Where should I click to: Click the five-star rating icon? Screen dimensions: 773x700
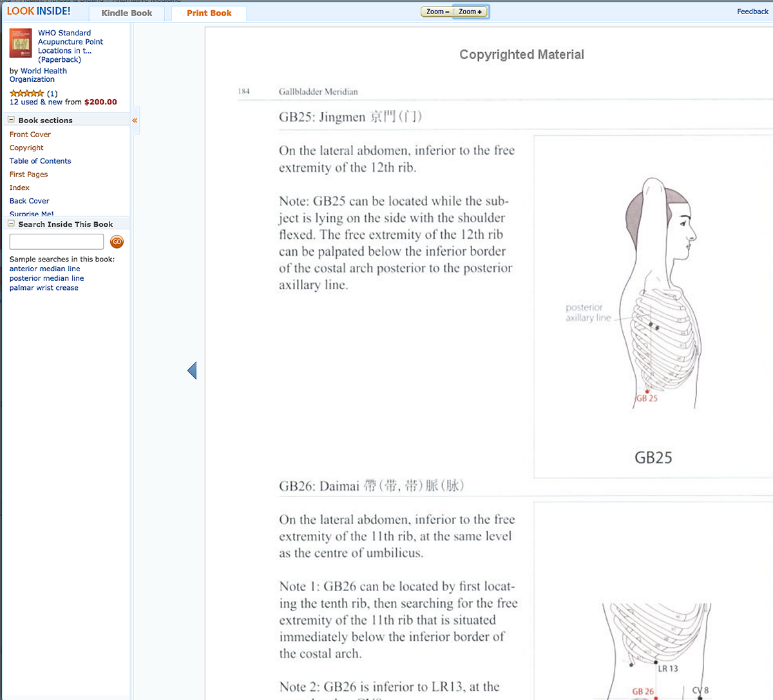tap(26, 92)
